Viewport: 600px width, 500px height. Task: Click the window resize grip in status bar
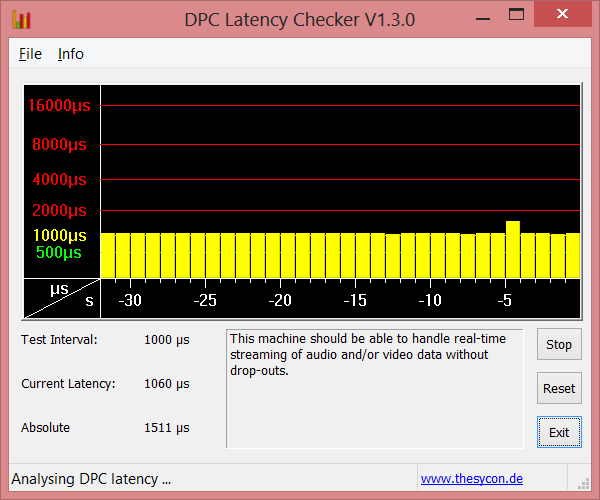pyautogui.click(x=584, y=484)
